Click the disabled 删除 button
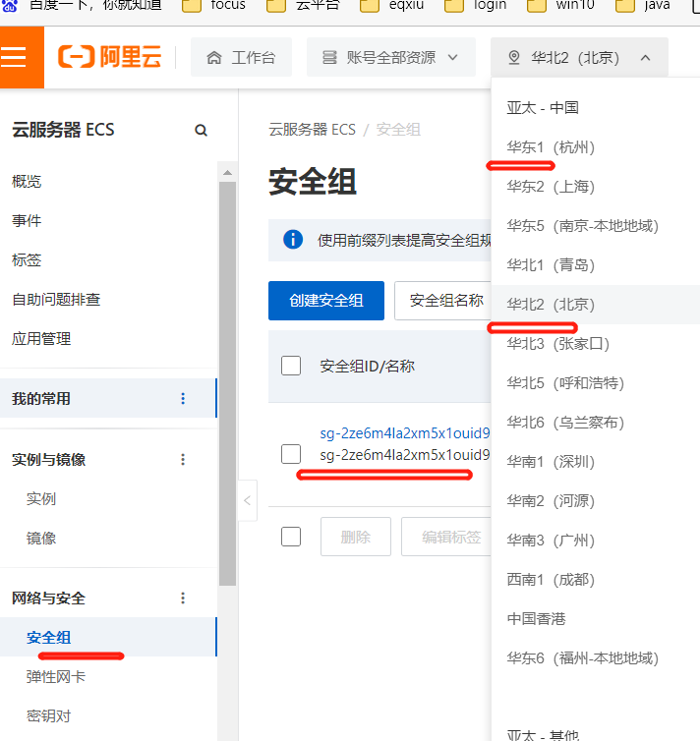The width and height of the screenshot is (700, 741). [x=356, y=537]
